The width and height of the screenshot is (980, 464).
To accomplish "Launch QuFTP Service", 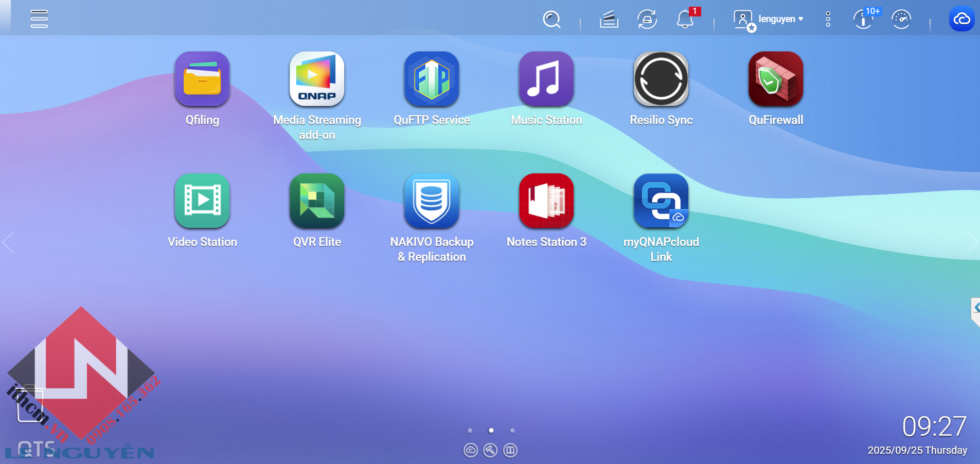I will [432, 79].
